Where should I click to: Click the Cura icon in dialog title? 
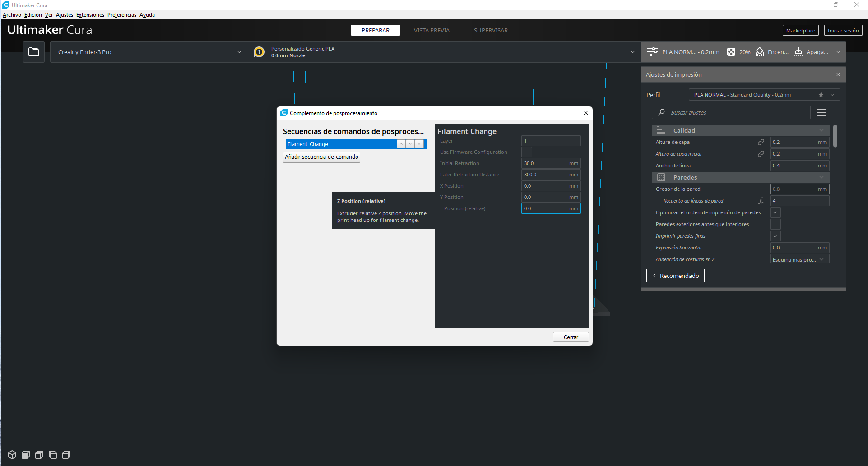284,113
